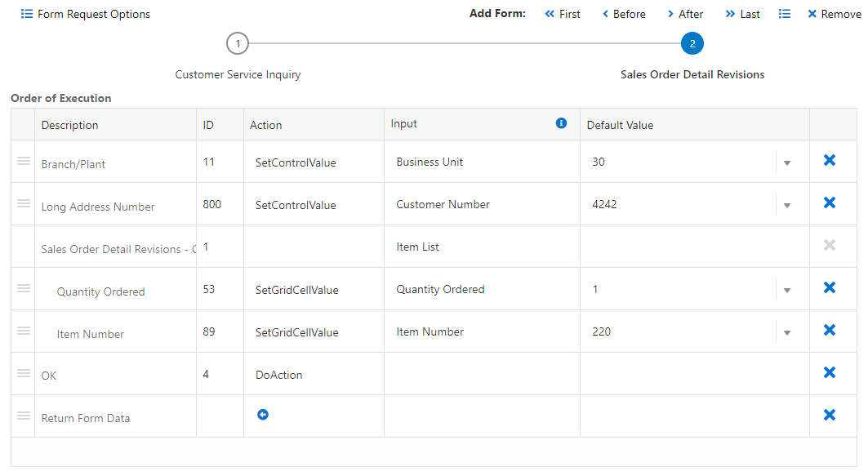Click the list icon between Last and Remove

coord(785,14)
